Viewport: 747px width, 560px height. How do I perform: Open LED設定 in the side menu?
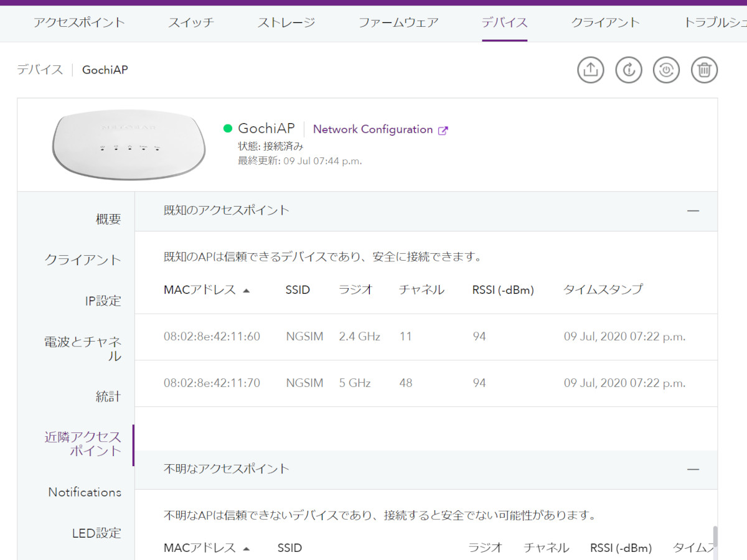[96, 533]
